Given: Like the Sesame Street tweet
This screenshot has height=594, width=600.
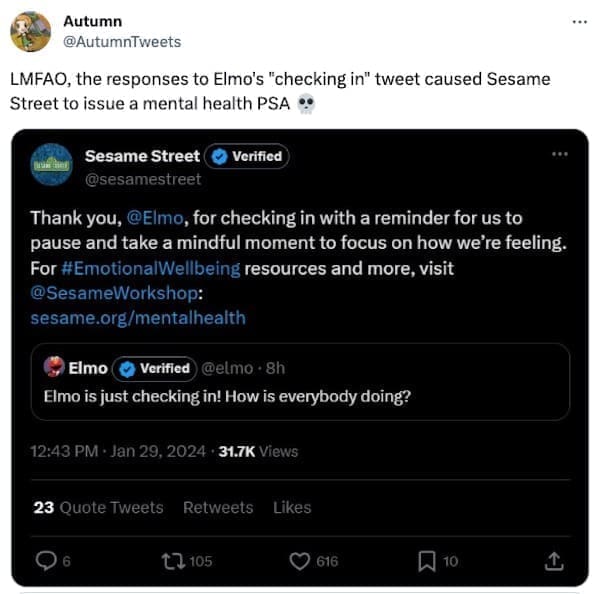Looking at the screenshot, I should pos(299,561).
